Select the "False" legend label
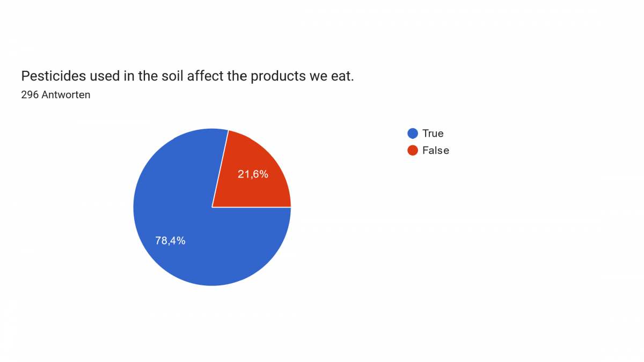 point(436,150)
